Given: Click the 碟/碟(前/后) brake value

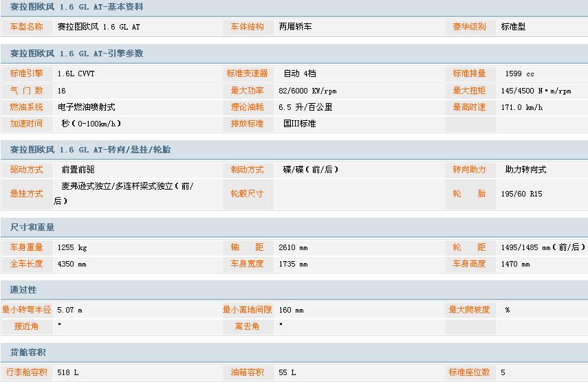Looking at the screenshot, I should coord(311,170).
